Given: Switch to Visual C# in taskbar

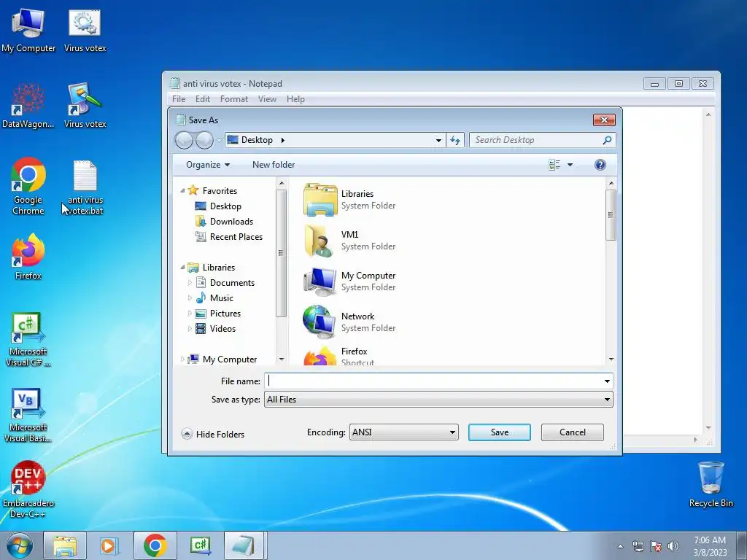Looking at the screenshot, I should click(x=200, y=545).
